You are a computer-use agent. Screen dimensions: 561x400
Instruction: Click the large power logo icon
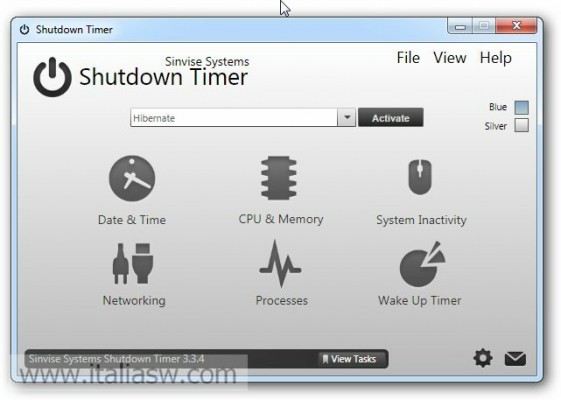(x=52, y=77)
